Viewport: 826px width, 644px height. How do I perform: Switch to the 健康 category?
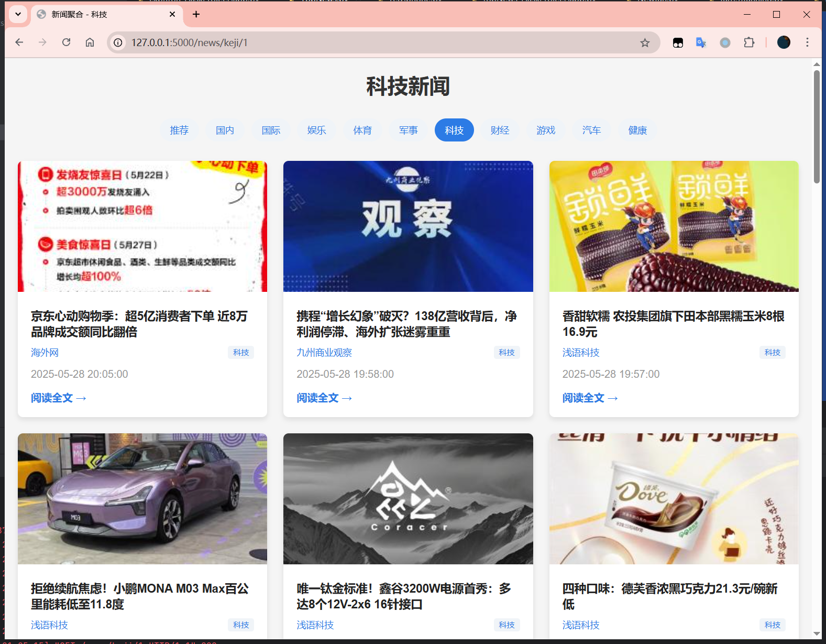click(637, 130)
